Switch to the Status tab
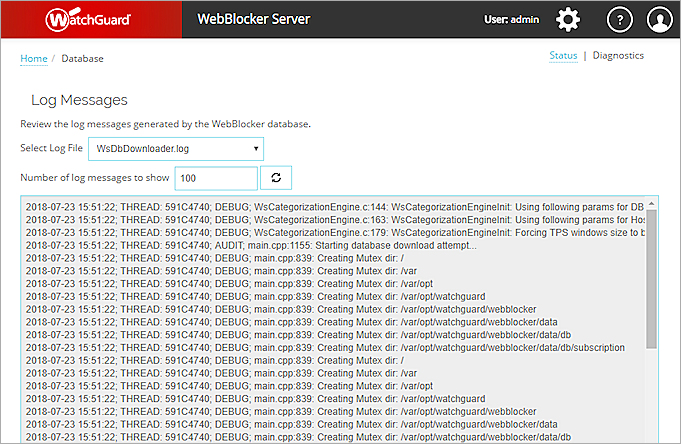The height and width of the screenshot is (444, 681). pyautogui.click(x=563, y=56)
